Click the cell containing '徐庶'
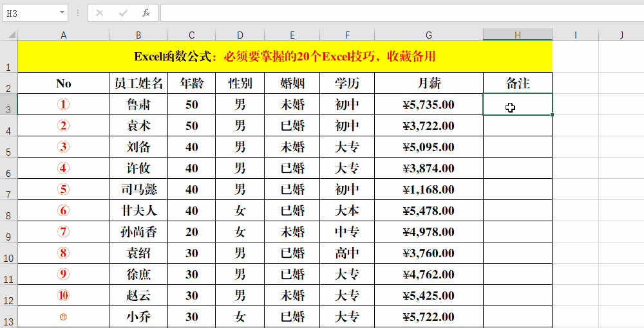Screen dimensions: 644x328 click(138, 274)
